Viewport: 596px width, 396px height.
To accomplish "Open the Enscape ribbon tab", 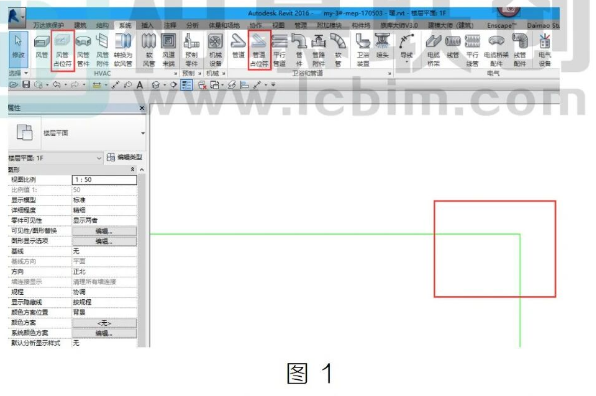I will tap(502, 25).
